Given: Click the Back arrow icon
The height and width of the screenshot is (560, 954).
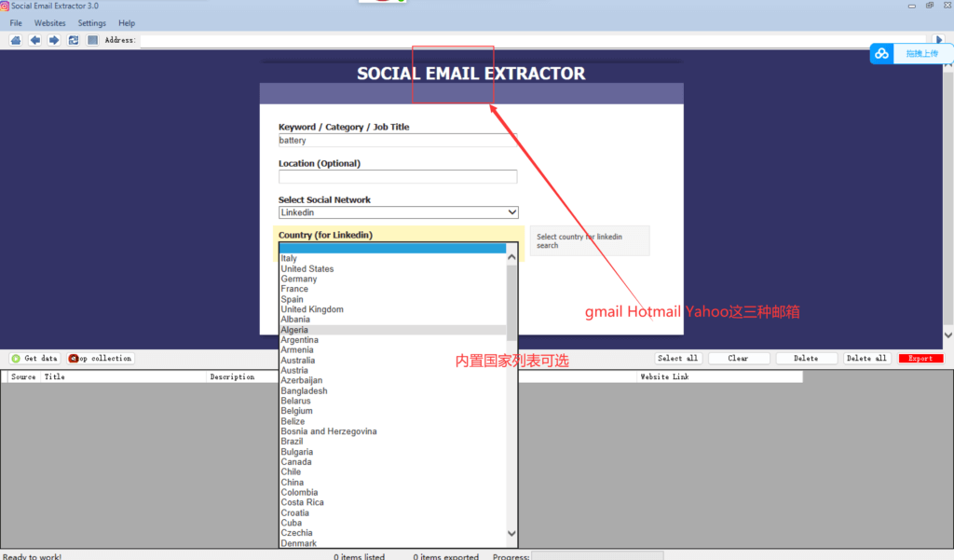Looking at the screenshot, I should [34, 39].
